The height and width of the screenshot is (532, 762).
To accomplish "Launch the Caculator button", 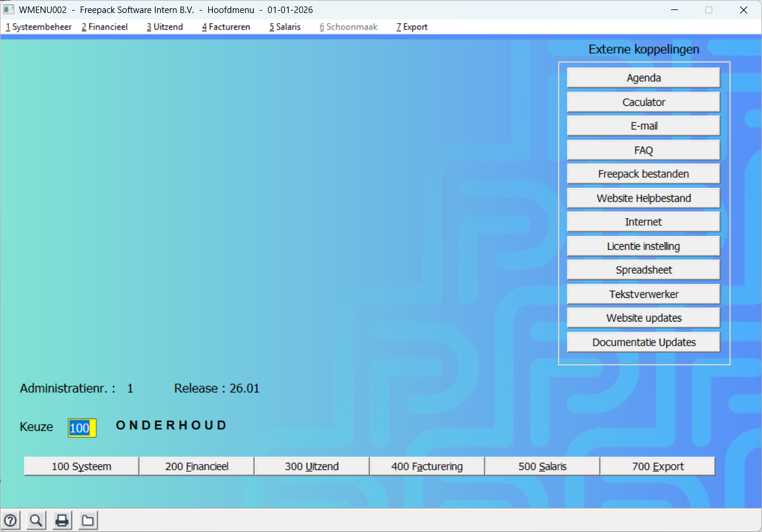I will [x=643, y=102].
